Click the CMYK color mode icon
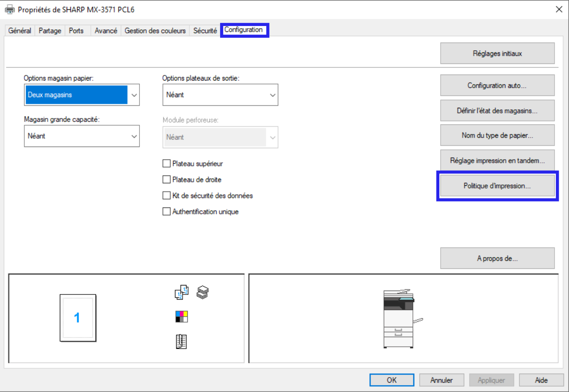Viewport: 569px width, 392px height. [182, 317]
